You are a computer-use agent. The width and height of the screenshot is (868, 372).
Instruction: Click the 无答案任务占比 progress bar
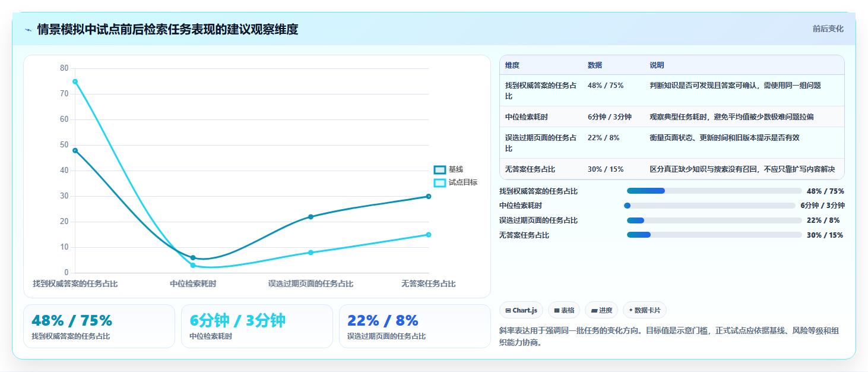click(x=714, y=235)
